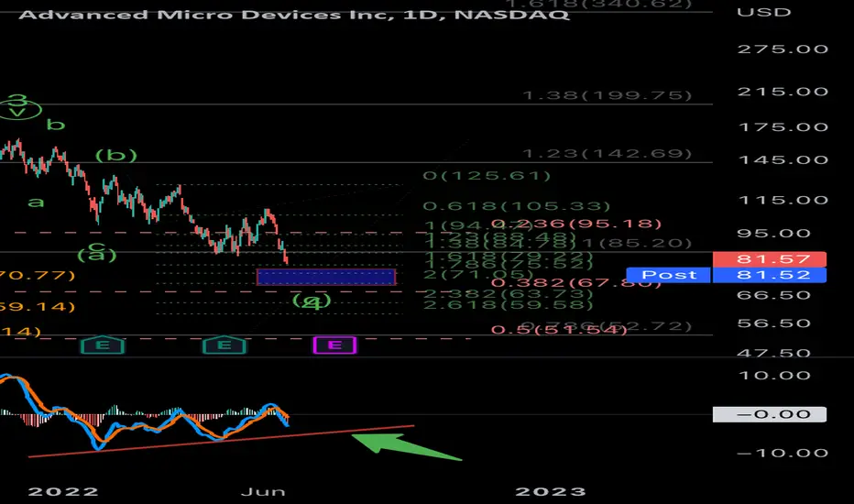Click the first green earnings E marker
The width and height of the screenshot is (854, 504).
coord(103,345)
